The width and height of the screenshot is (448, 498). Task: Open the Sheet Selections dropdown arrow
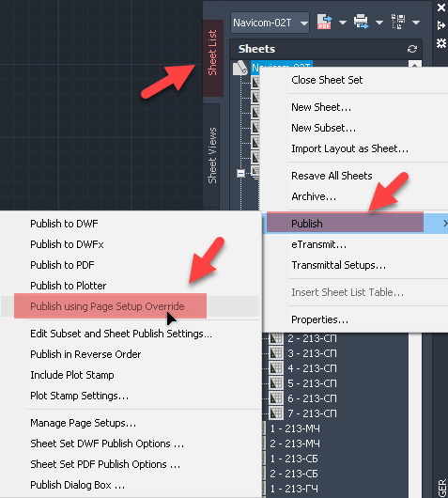(416, 23)
